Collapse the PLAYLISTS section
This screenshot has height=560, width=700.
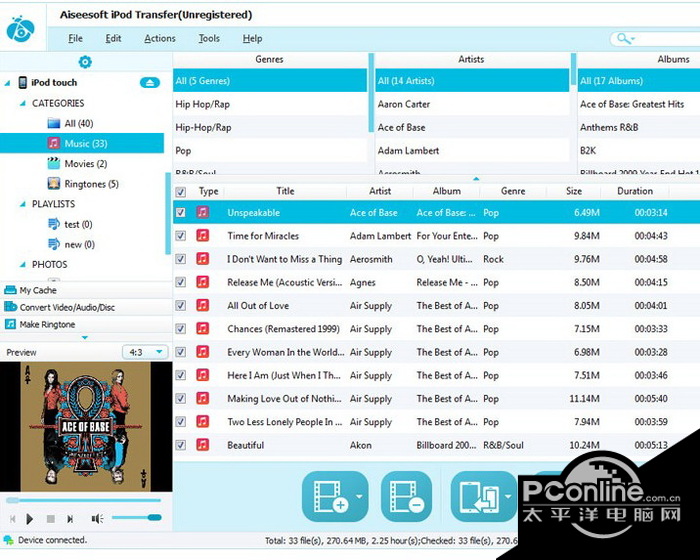(x=22, y=204)
